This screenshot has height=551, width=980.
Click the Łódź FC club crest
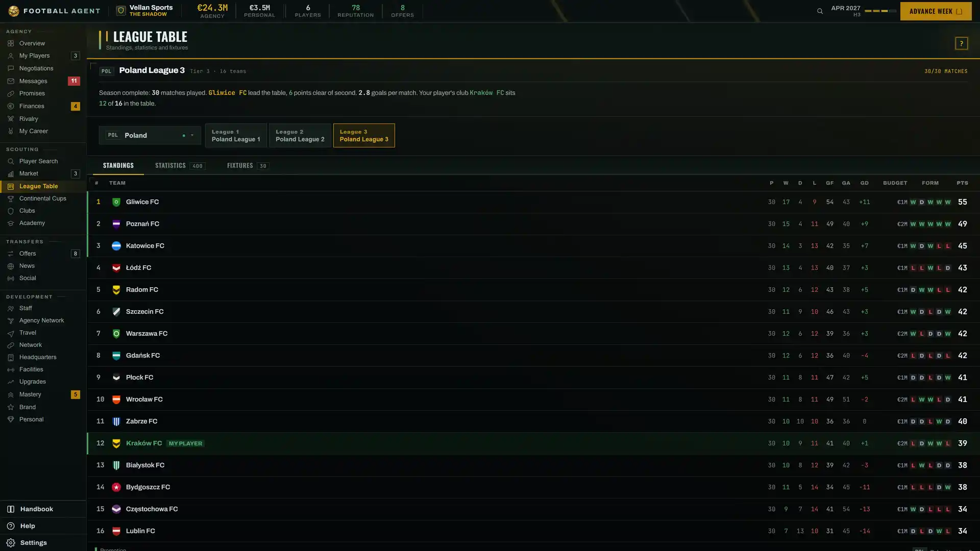[x=116, y=268]
